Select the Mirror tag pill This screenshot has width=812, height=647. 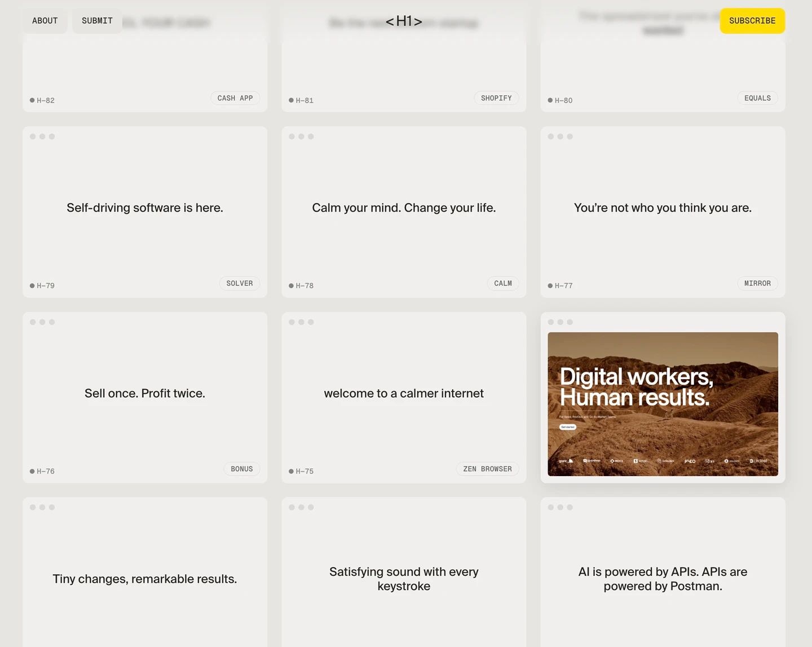click(757, 284)
